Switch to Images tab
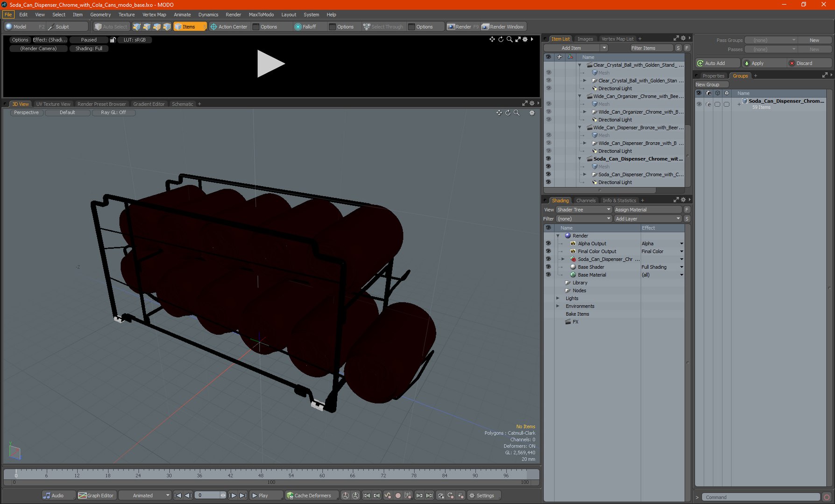The height and width of the screenshot is (504, 835). (585, 39)
